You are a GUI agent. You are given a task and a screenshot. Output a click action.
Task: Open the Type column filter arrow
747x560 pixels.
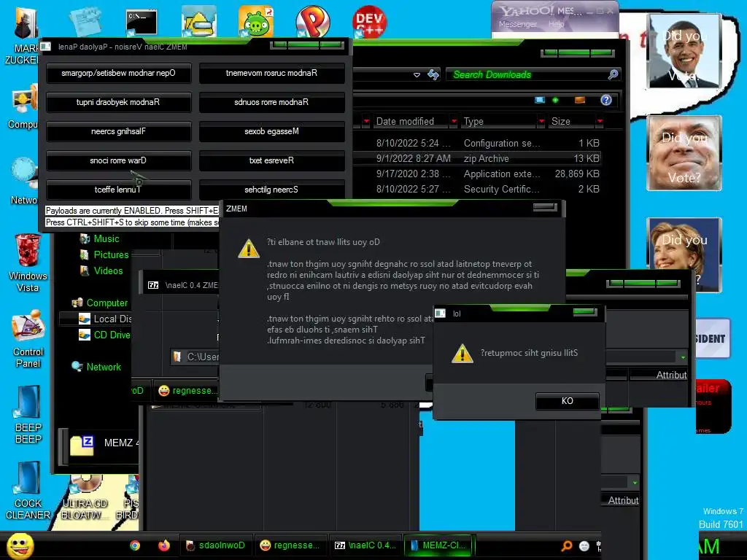pyautogui.click(x=541, y=122)
